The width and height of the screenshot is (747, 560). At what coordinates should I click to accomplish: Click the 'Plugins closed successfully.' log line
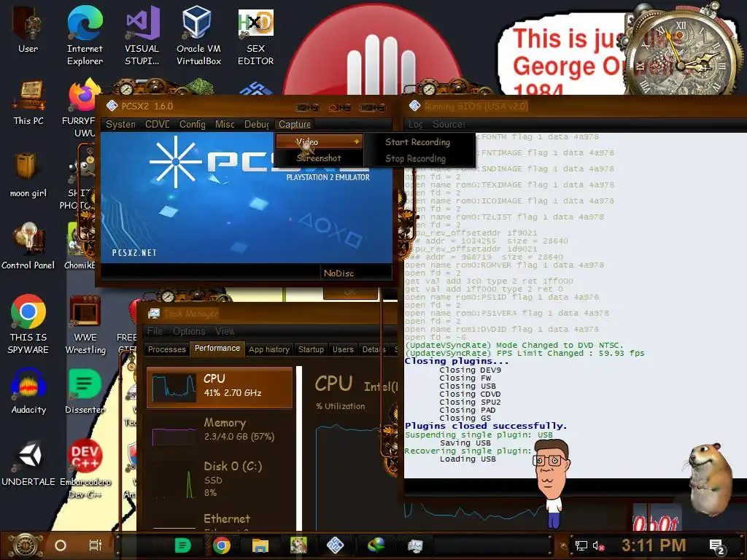point(486,426)
